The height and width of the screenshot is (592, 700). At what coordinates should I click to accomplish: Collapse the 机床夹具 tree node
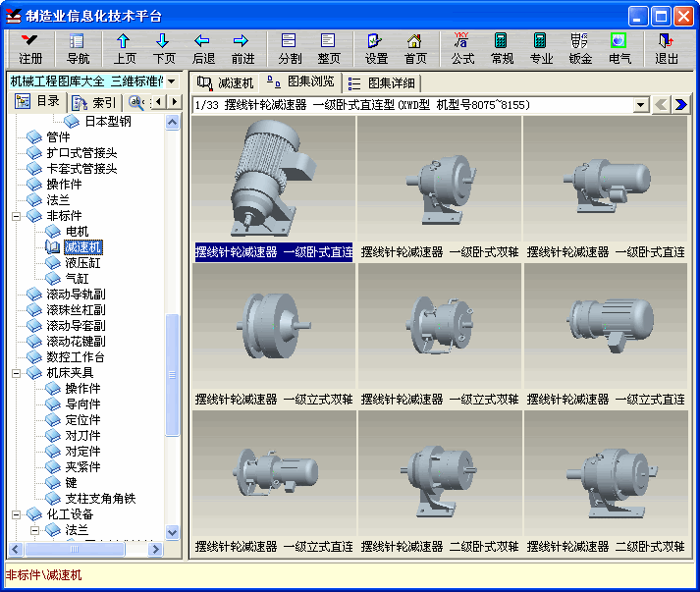tap(18, 373)
